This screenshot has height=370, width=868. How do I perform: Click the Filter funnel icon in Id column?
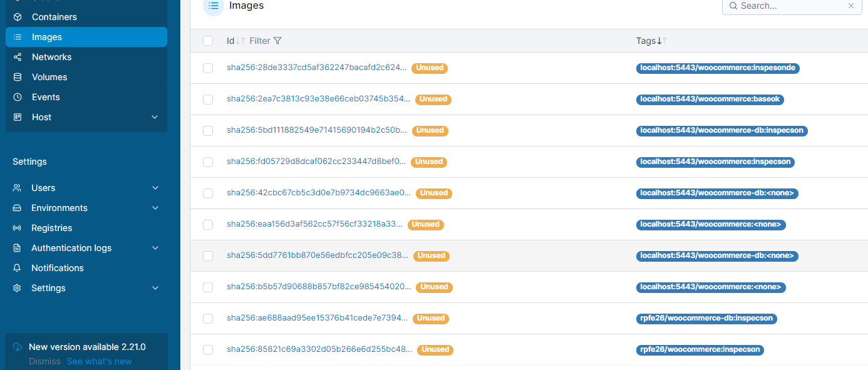pos(277,41)
